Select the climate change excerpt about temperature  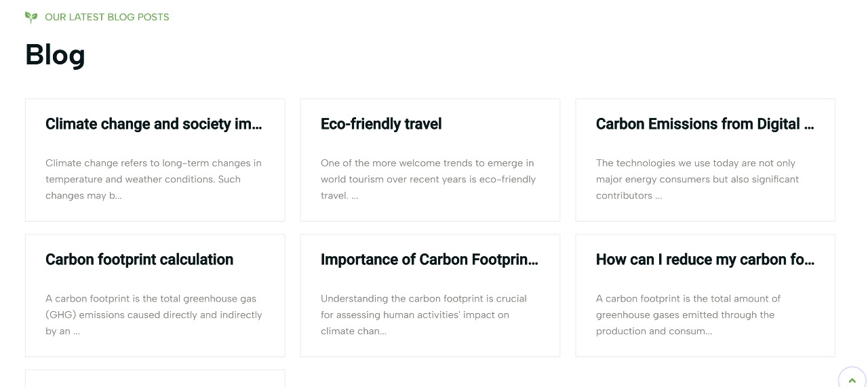154,179
